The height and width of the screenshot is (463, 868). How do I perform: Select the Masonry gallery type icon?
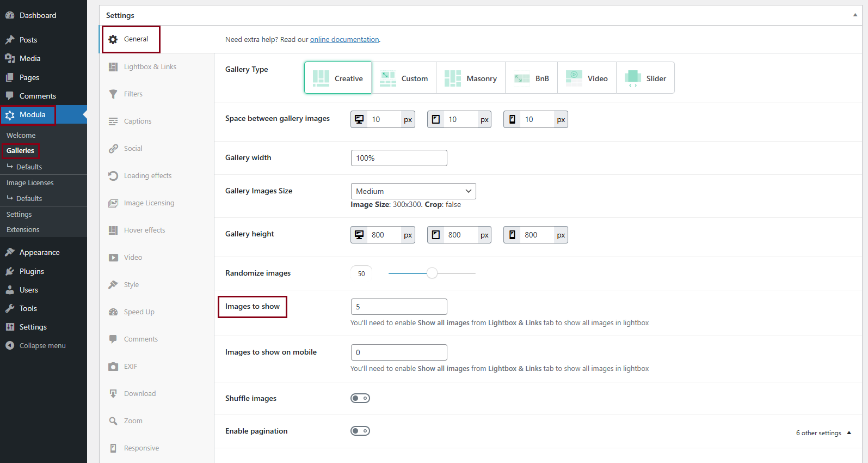(x=452, y=78)
